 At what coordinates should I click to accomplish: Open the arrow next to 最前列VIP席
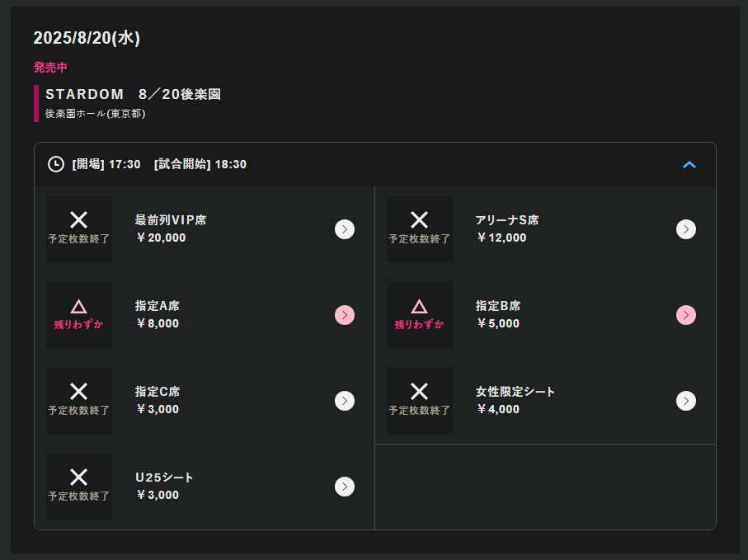click(345, 229)
